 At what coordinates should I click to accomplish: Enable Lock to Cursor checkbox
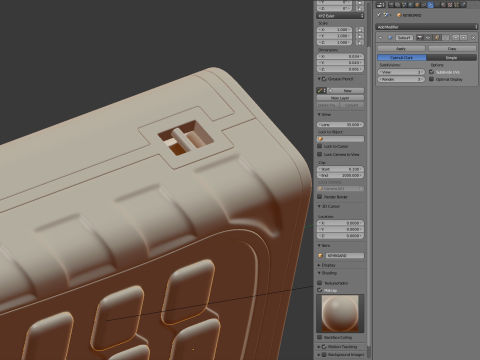319,146
